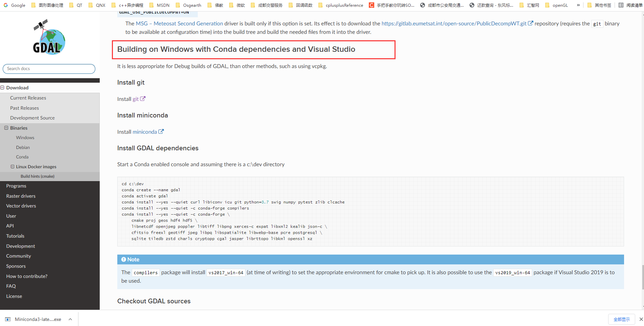Open the PublicDecompWT.git gitlab link
Image resolution: width=644 pixels, height=326 pixels.
point(454,23)
